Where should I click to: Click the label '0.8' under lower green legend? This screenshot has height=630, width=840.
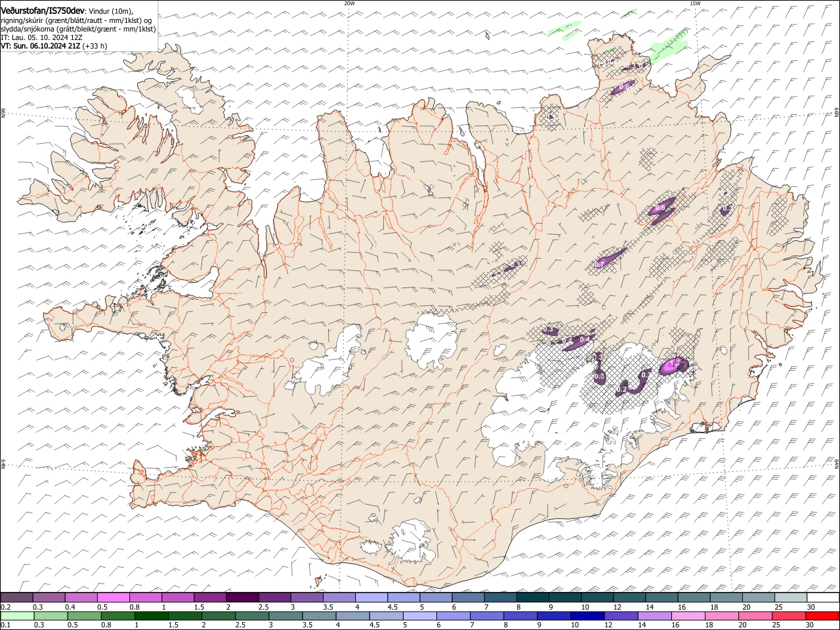(106, 625)
